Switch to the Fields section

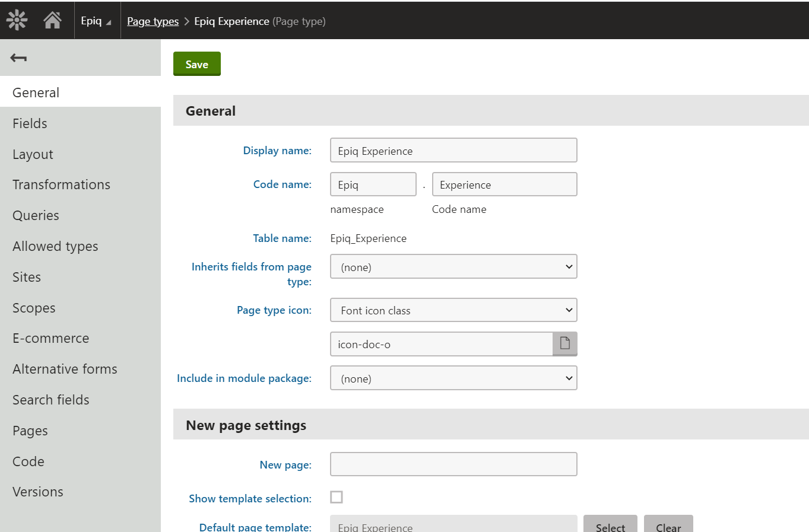click(x=30, y=123)
